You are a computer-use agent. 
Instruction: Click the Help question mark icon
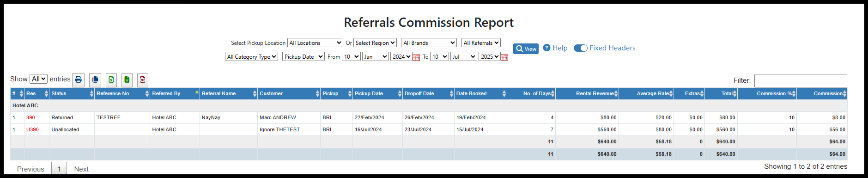(x=546, y=48)
